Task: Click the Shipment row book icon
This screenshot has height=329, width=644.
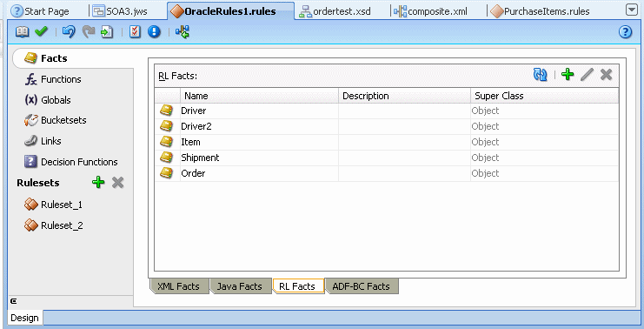Action: click(166, 157)
